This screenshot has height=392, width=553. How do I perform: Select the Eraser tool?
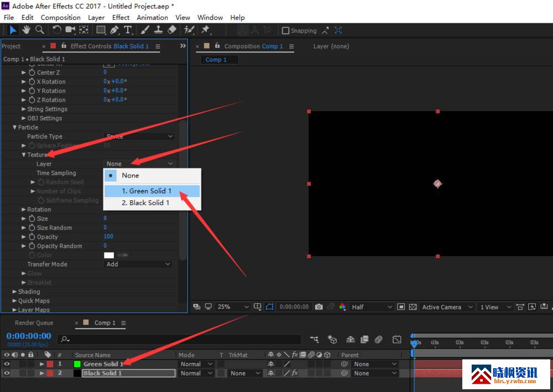[172, 30]
